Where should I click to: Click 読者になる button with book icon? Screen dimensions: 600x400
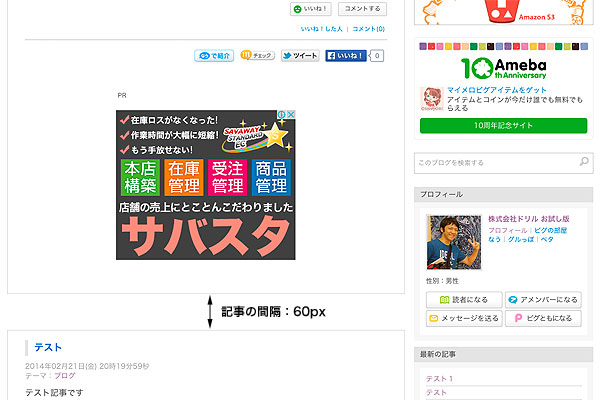coord(463,300)
